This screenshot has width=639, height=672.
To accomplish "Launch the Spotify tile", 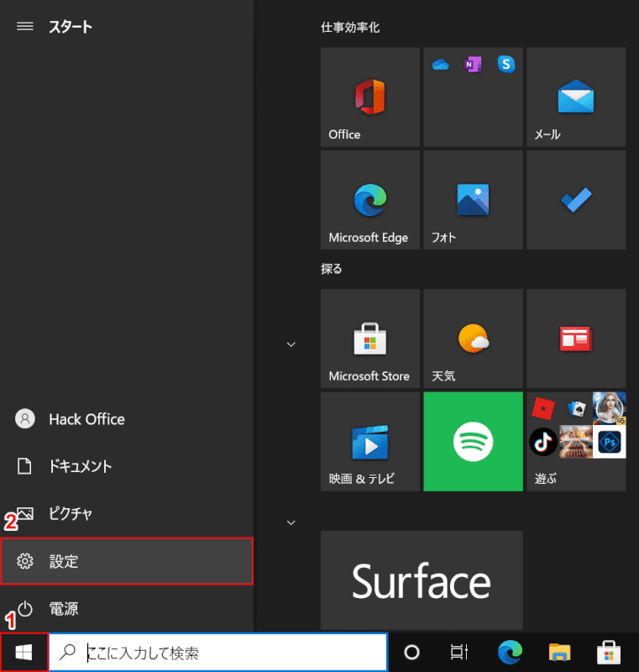I will tap(473, 442).
